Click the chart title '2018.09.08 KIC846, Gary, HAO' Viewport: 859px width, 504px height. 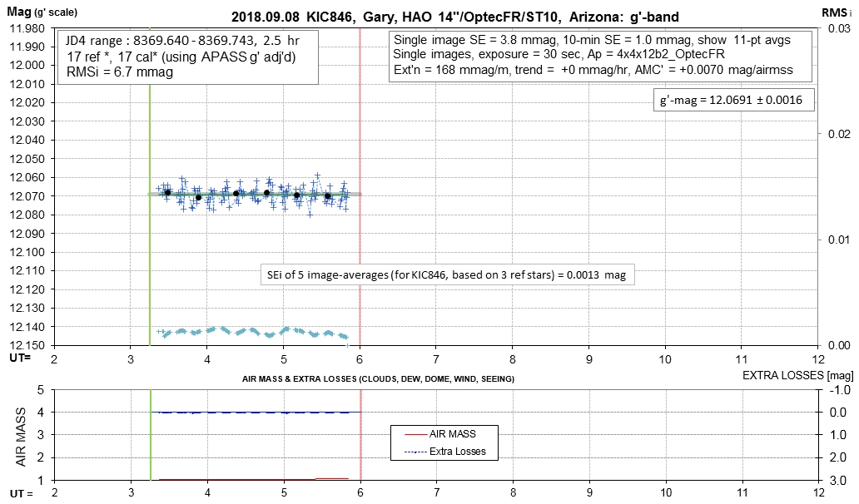coord(454,17)
